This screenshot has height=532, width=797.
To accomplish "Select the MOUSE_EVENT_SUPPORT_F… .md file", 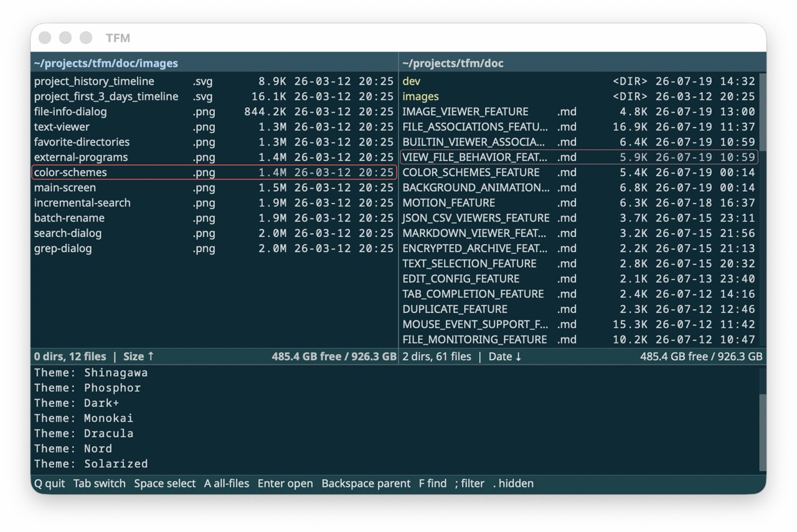I will click(579, 324).
